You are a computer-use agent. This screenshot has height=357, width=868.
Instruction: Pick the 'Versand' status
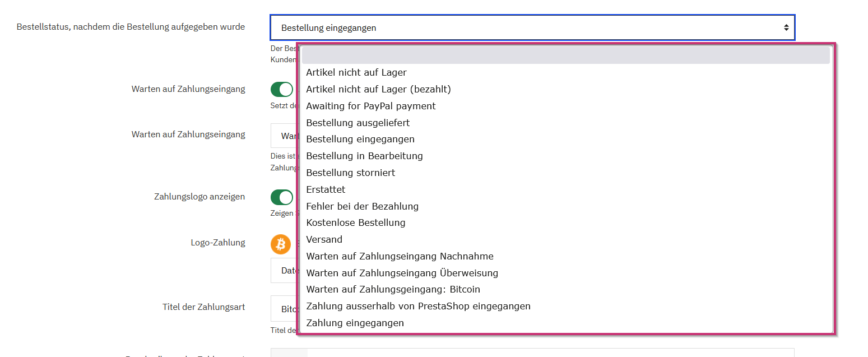[324, 239]
